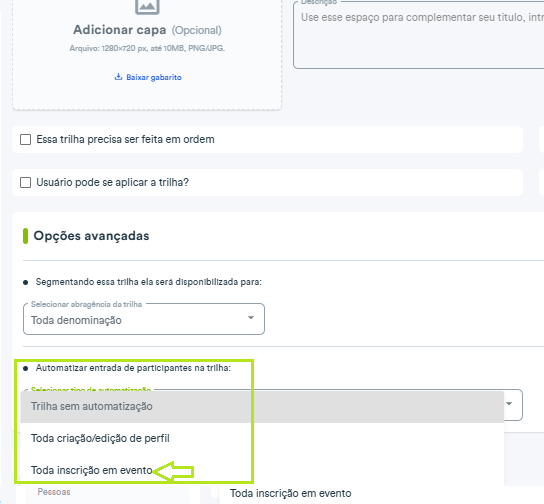
Task: Select 'Toda inscrição em evento' in dropdown list
Action: 92,470
